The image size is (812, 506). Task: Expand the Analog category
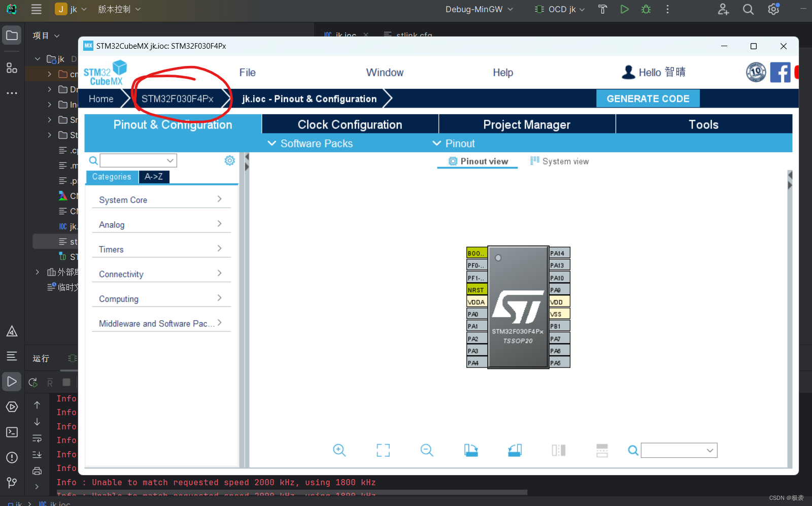[161, 224]
